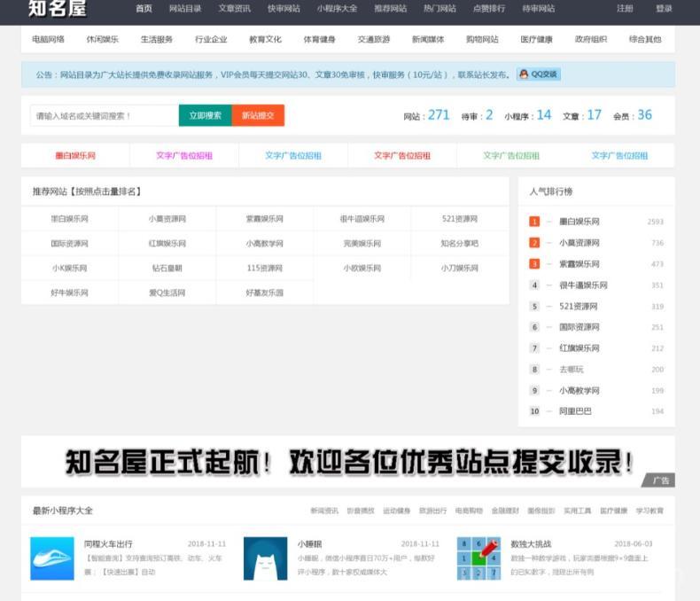The height and width of the screenshot is (601, 700).
Task: Open the 数独大挑战 title link
Action: 531,544
